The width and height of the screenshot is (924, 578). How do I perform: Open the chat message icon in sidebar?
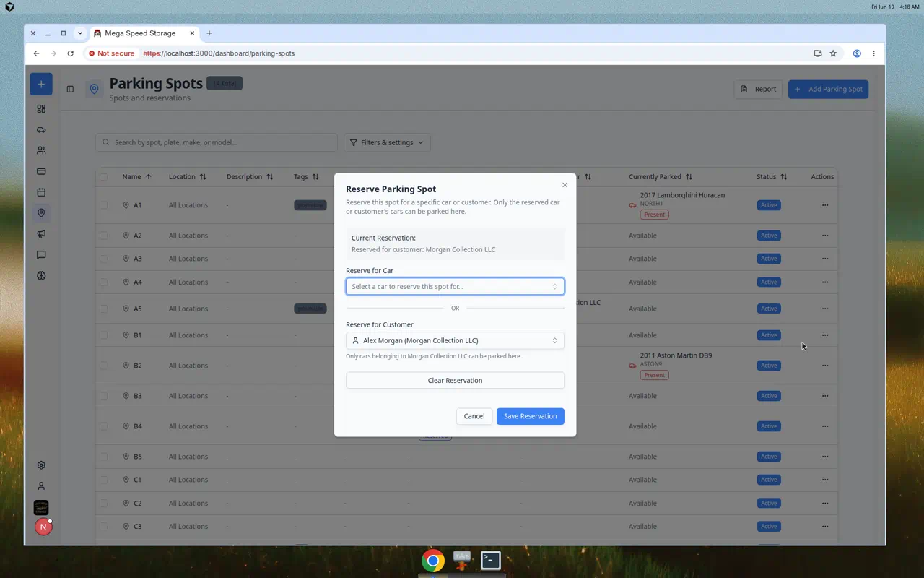tap(41, 255)
